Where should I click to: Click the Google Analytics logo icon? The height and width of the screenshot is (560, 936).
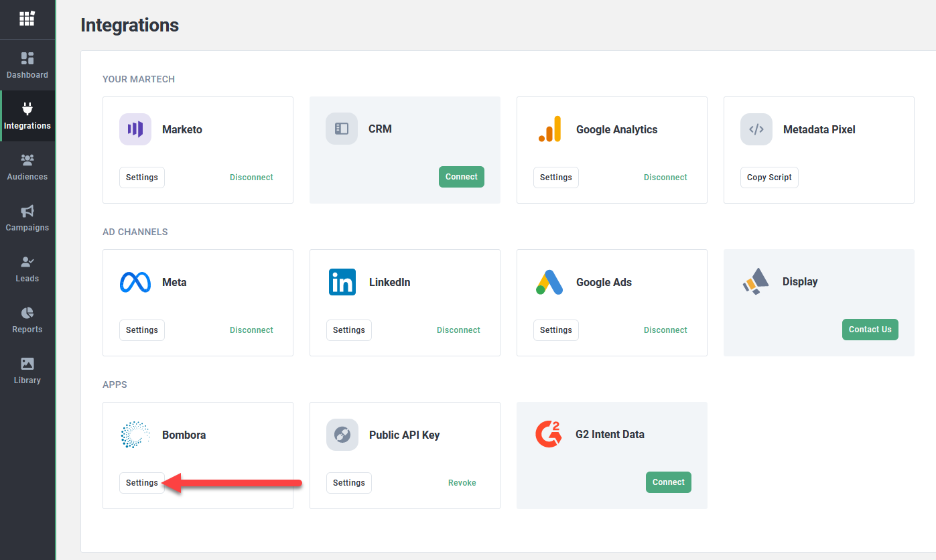[x=549, y=129]
